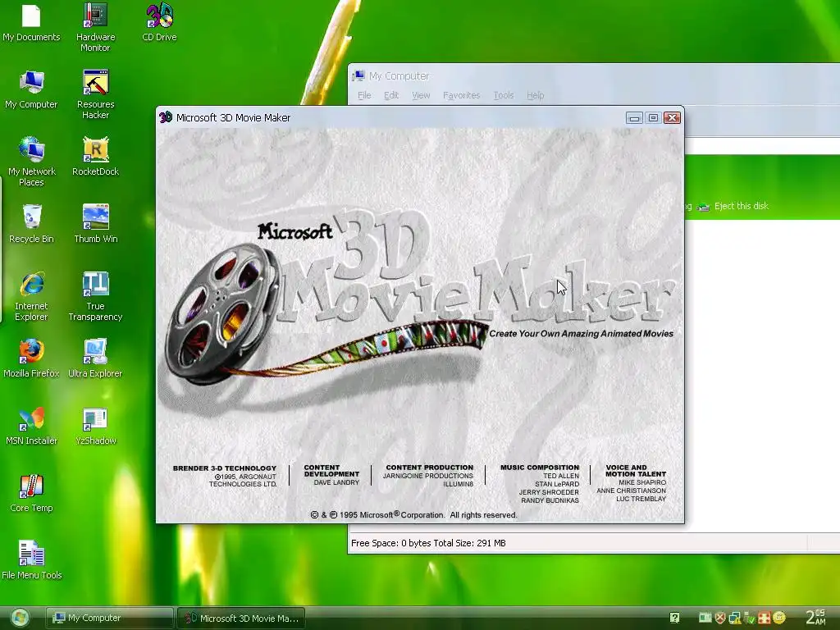This screenshot has width=840, height=630.
Task: Click the help question mark tray icon
Action: pyautogui.click(x=674, y=619)
